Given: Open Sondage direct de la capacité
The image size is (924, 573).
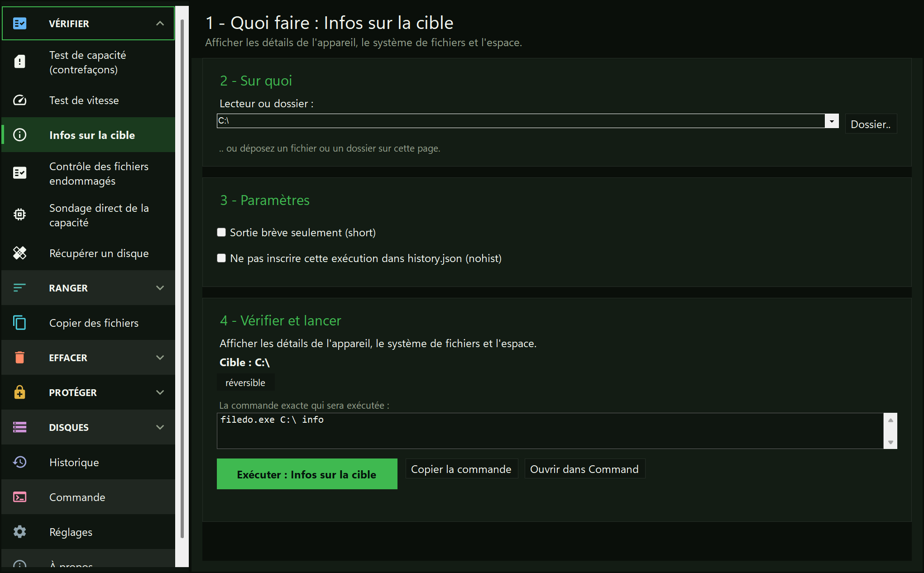Looking at the screenshot, I should click(88, 215).
